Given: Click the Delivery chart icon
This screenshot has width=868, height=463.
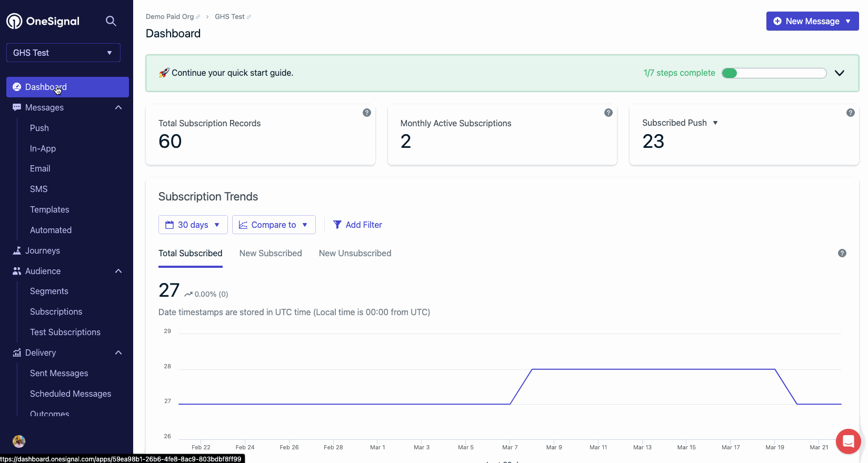Looking at the screenshot, I should click(x=17, y=353).
